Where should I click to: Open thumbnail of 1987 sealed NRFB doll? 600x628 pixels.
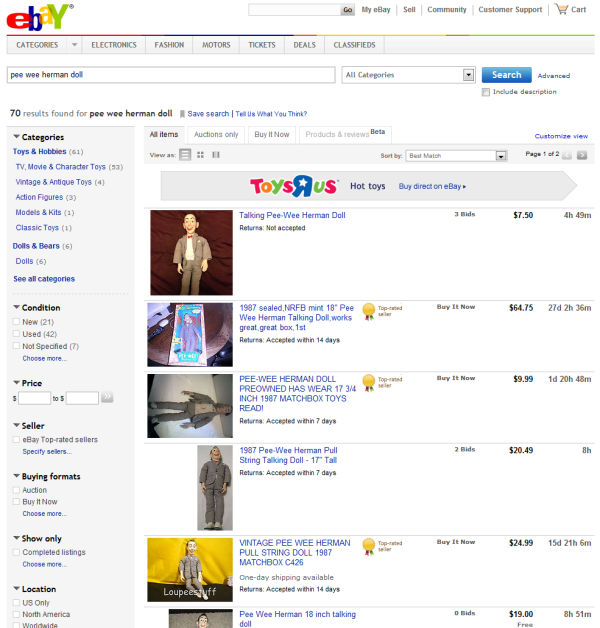(190, 334)
